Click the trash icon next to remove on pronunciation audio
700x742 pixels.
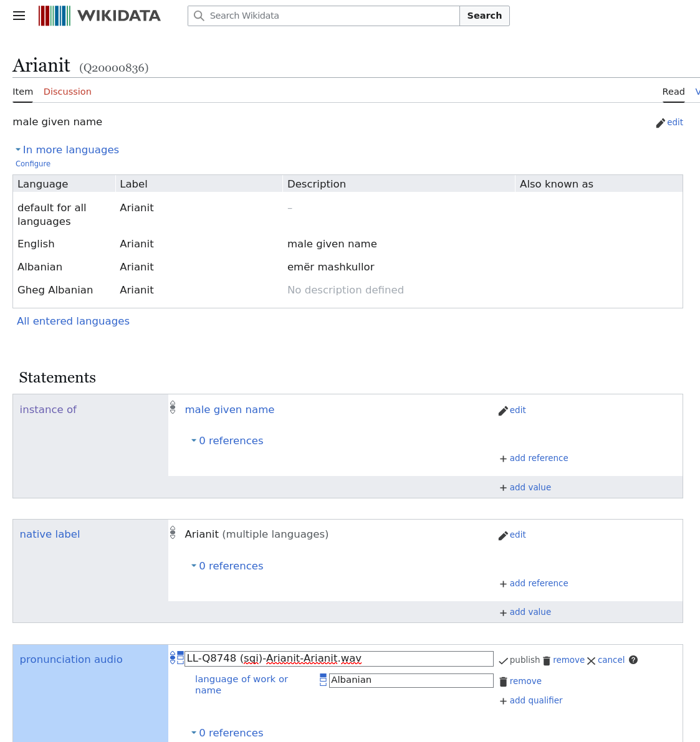547,660
